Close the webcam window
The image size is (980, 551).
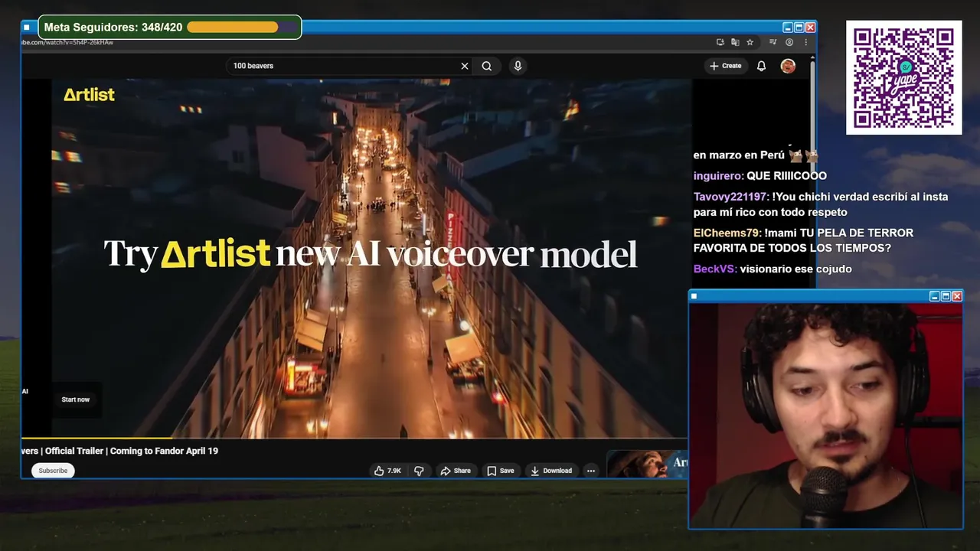tap(957, 296)
